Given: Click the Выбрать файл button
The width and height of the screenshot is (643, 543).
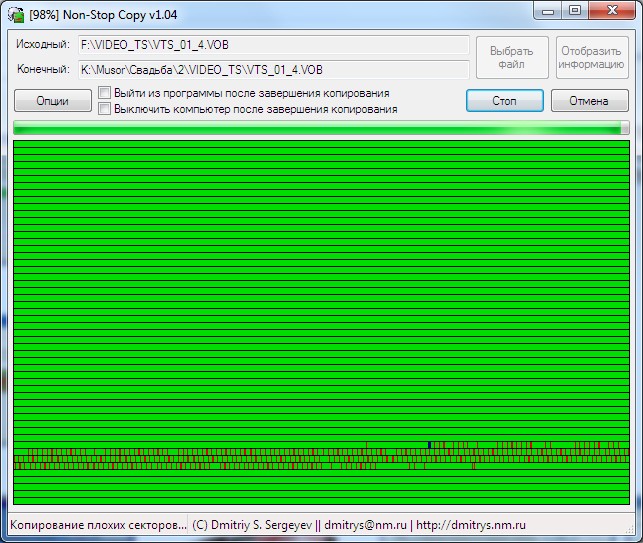Looking at the screenshot, I should (512, 57).
